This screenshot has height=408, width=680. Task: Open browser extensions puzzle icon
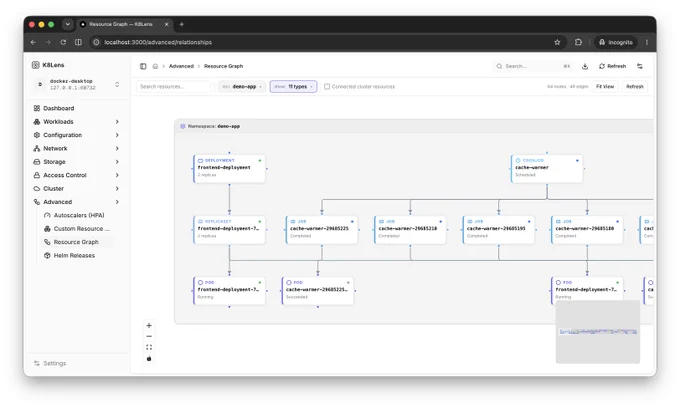tap(579, 42)
